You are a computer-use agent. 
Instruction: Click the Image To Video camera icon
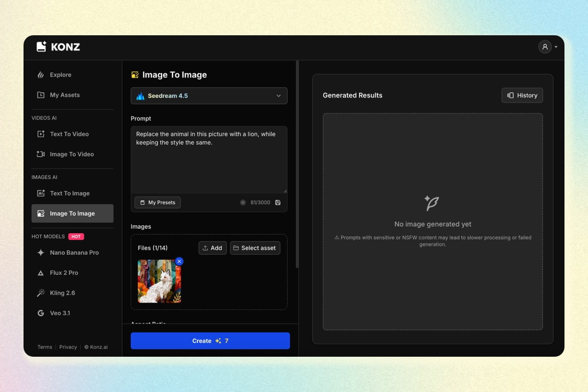pyautogui.click(x=41, y=154)
